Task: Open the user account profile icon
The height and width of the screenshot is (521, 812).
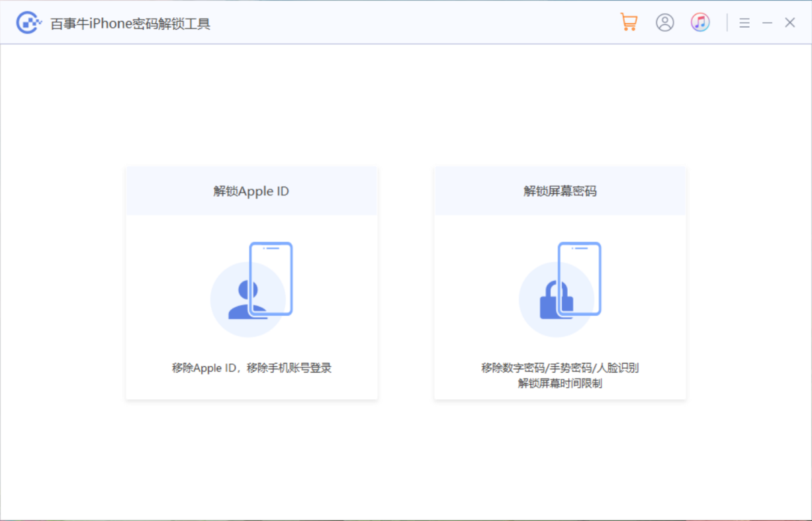Action: click(x=664, y=23)
